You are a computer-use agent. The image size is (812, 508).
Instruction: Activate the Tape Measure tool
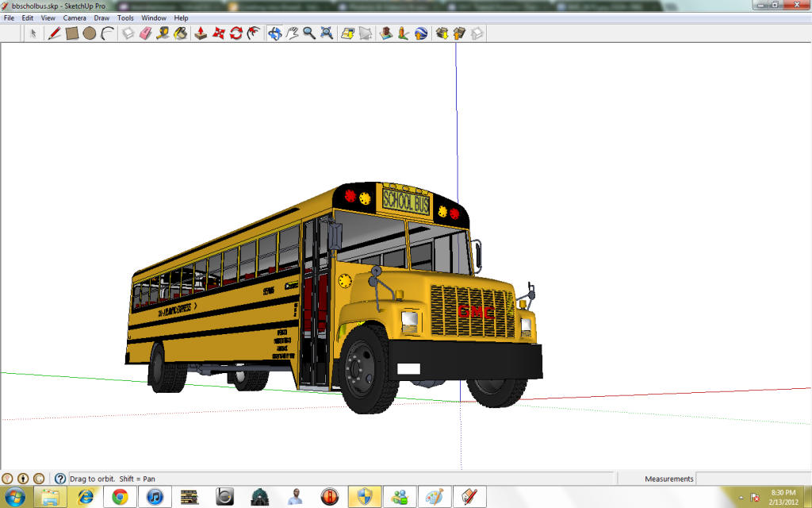(x=163, y=33)
